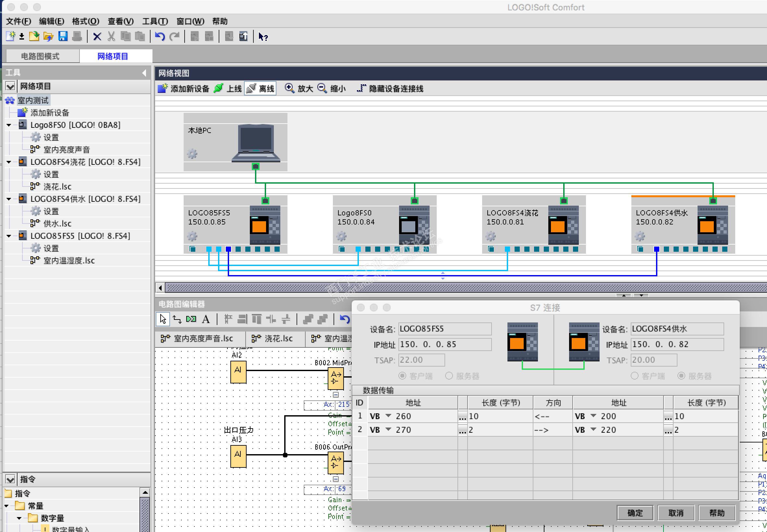Click the 取消 button in S7 dialog
This screenshot has height=532, width=767.
tap(676, 513)
